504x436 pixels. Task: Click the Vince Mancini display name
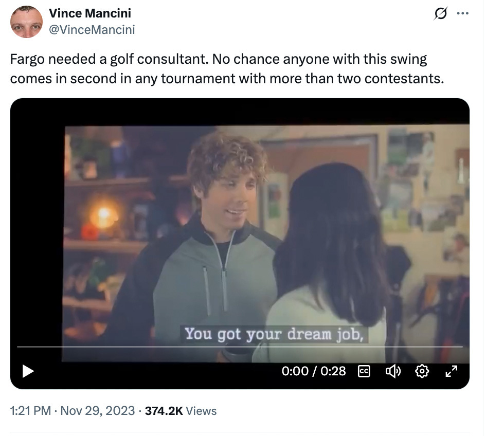(90, 13)
